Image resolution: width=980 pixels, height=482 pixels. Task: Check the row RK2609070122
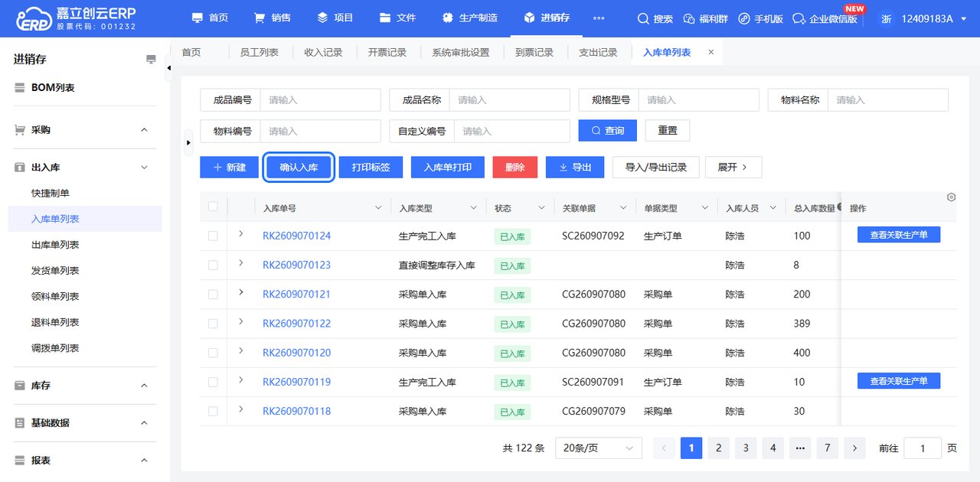(213, 324)
